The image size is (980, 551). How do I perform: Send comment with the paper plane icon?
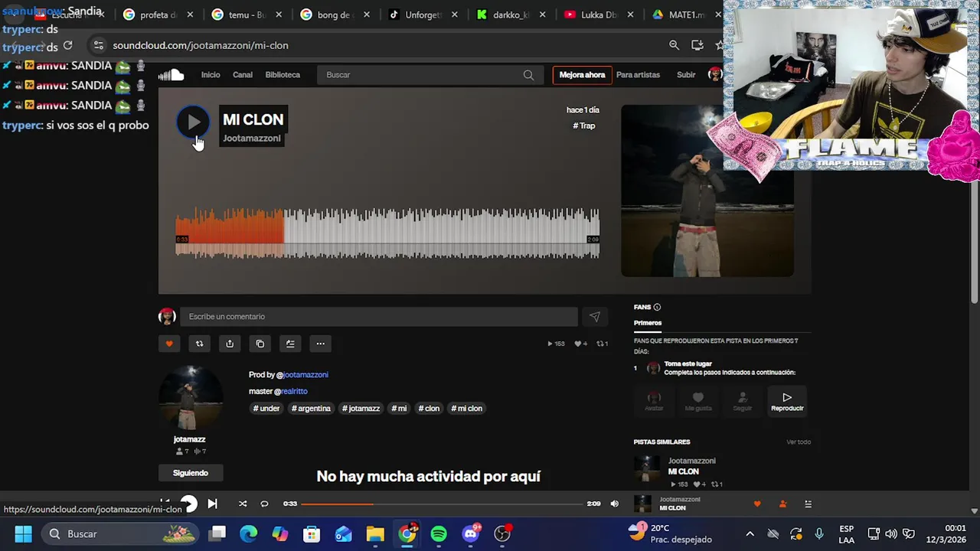click(x=595, y=317)
